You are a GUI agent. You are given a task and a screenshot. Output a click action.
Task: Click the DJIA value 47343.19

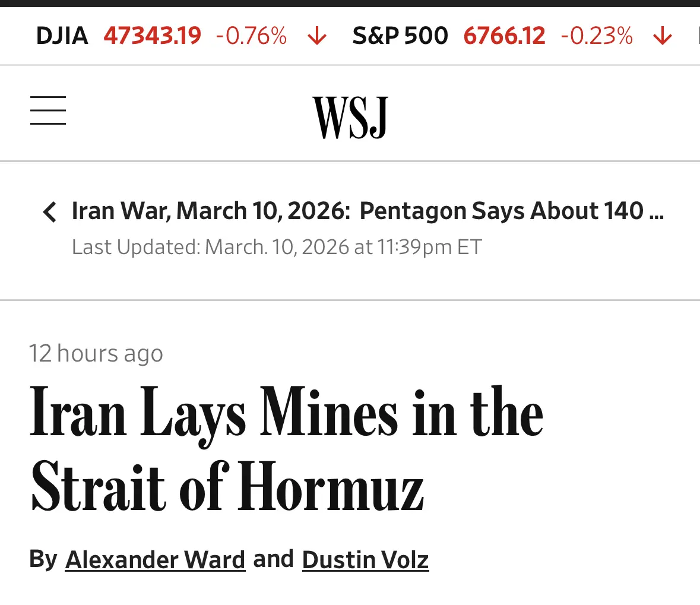pos(153,36)
